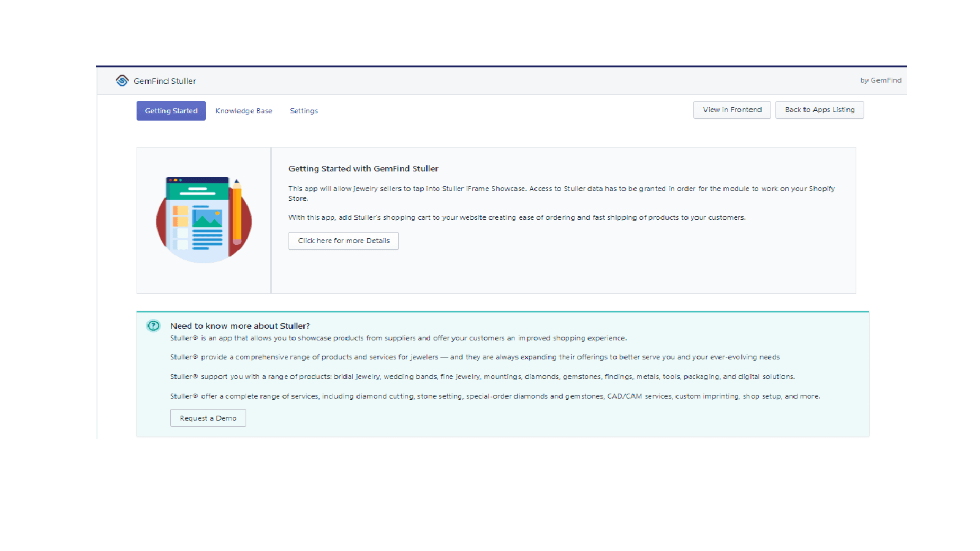Open the Settings tab

tap(303, 111)
